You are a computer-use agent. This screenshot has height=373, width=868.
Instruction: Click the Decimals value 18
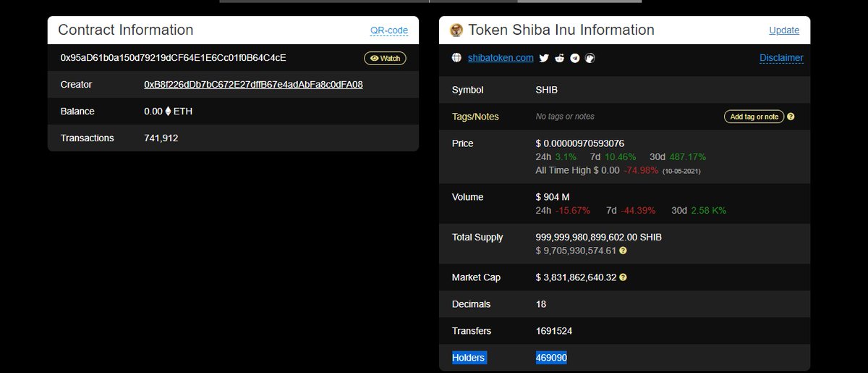541,304
